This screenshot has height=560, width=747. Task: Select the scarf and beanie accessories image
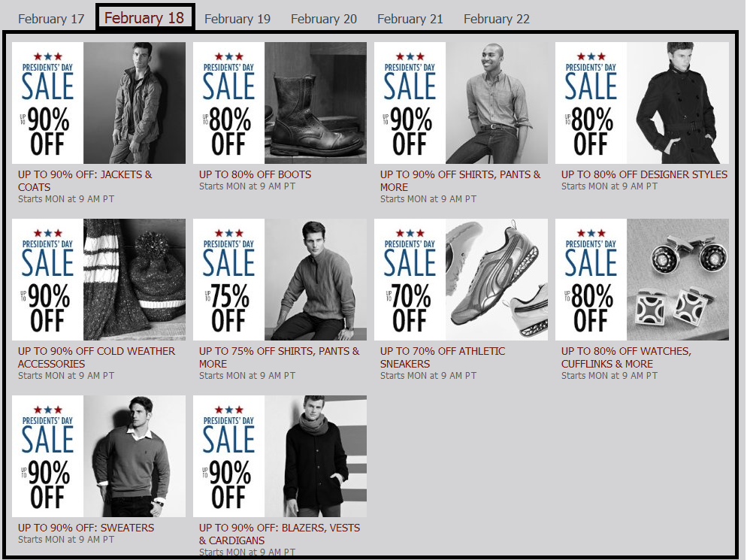coord(98,280)
